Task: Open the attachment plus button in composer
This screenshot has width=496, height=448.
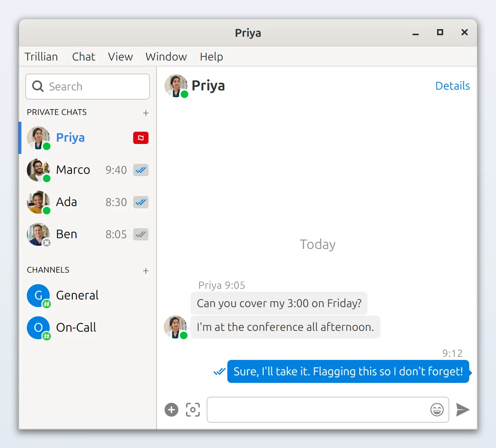Action: click(172, 410)
